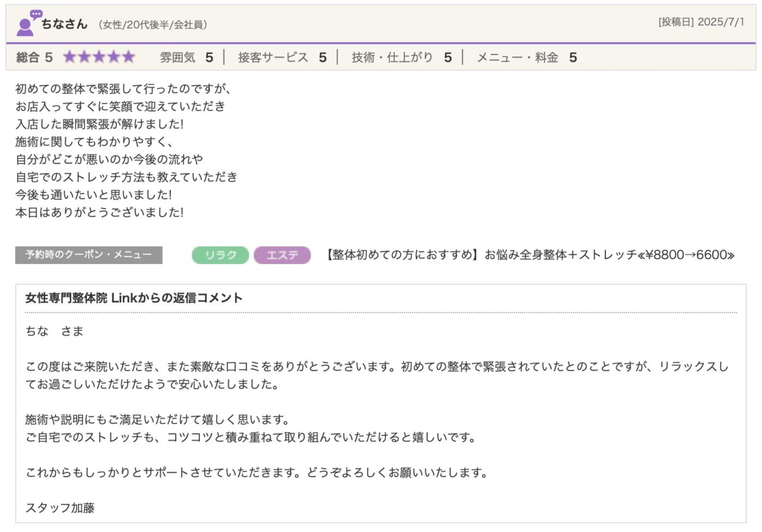Select the green リラク tag
Screen dimensions: 762x532
[x=220, y=255]
